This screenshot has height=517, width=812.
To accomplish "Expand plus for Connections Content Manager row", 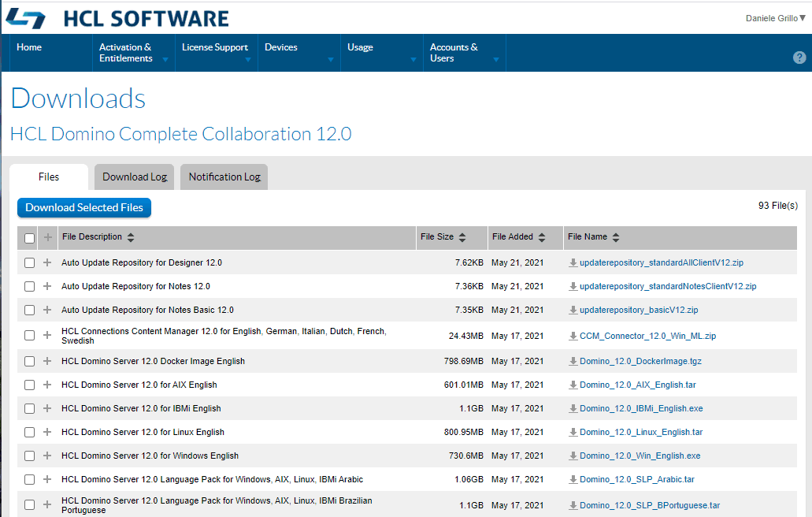I will tap(47, 335).
